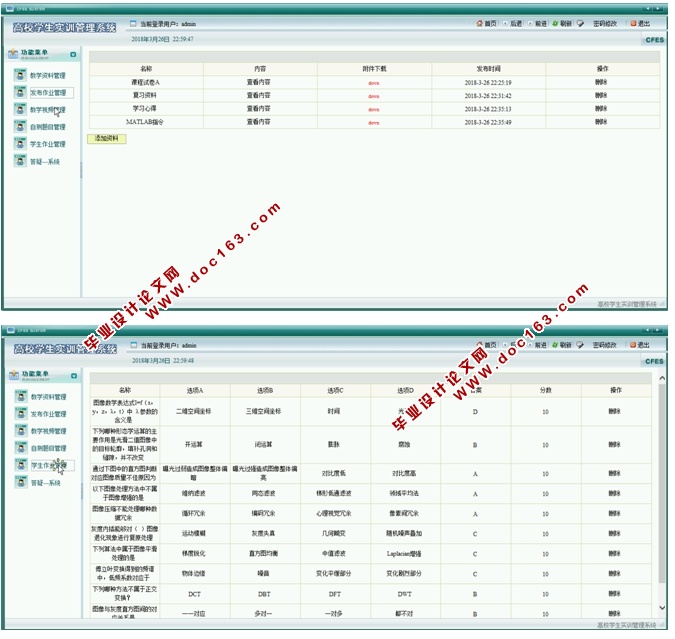Delete the 课程试卷A entry
This screenshot has height=639, width=675.
[601, 82]
